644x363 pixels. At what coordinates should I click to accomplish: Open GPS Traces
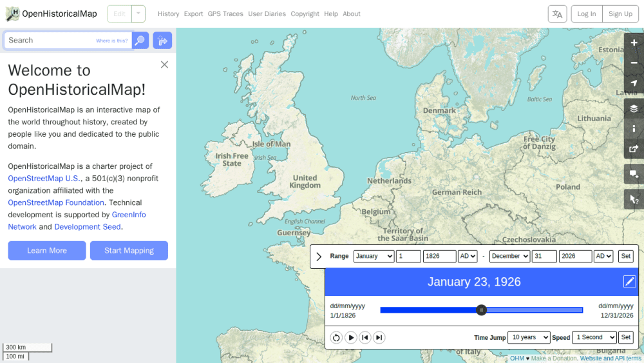pyautogui.click(x=225, y=14)
